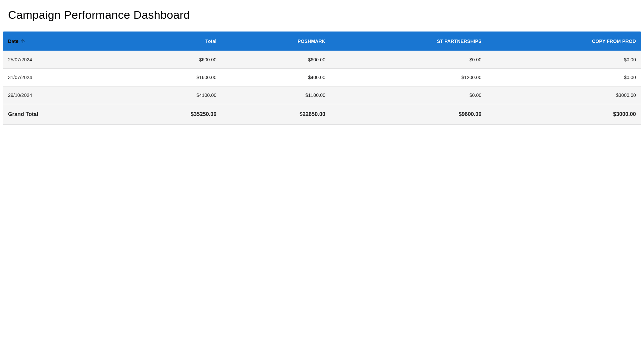
Task: Click the Date sort arrow icon
Action: pos(23,41)
